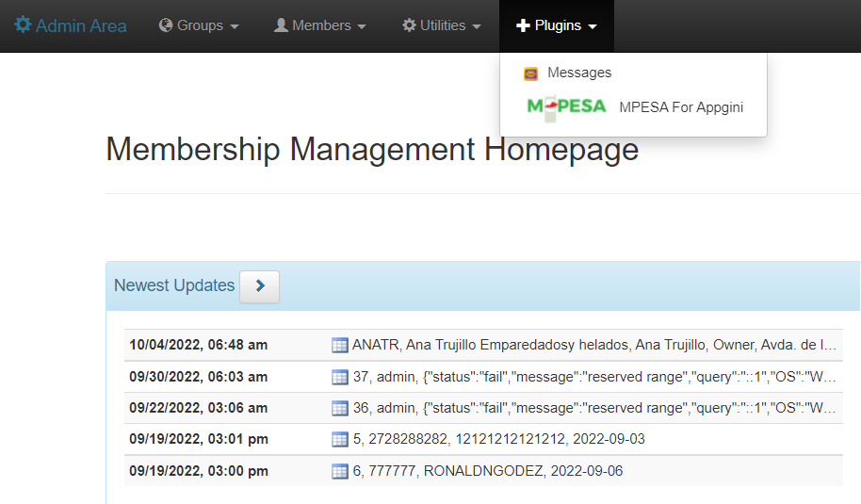The height and width of the screenshot is (504, 861).
Task: Click the Admin Area brand link
Action: [81, 25]
